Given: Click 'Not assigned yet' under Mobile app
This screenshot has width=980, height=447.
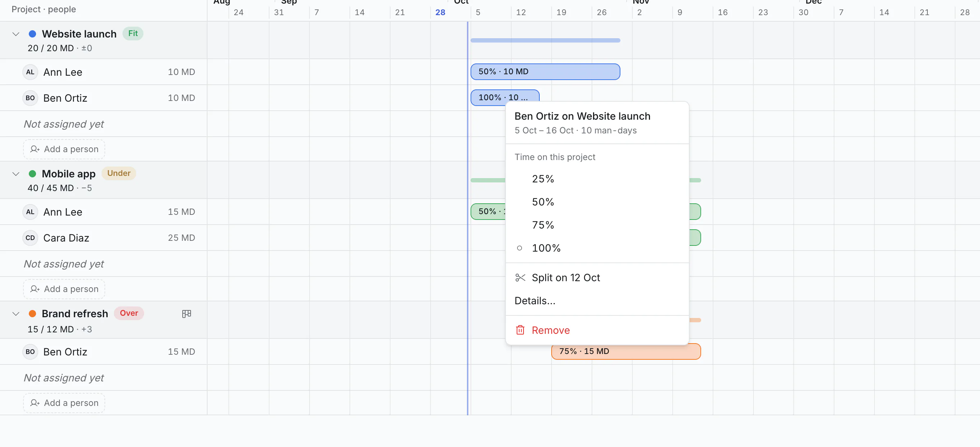Looking at the screenshot, I should 63,264.
